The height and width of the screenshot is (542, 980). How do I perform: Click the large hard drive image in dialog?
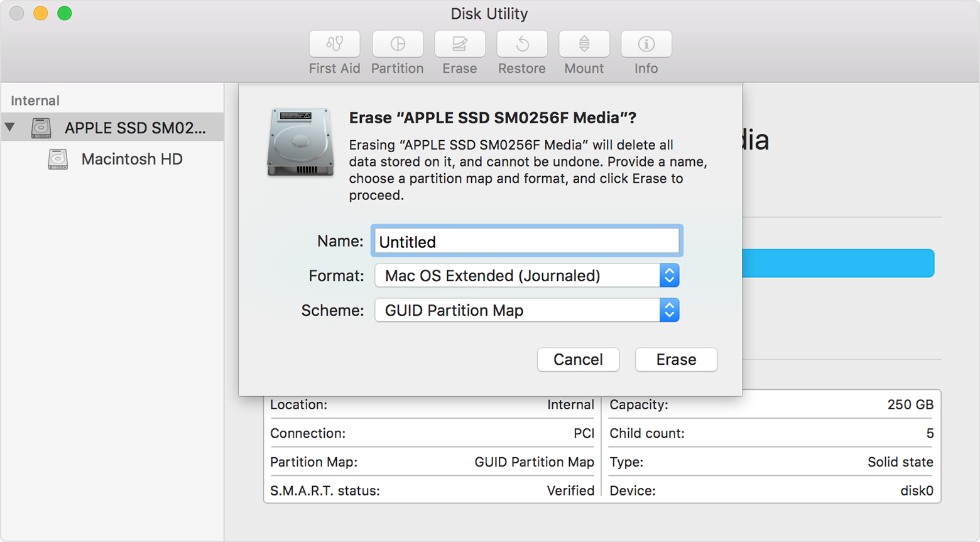point(300,142)
